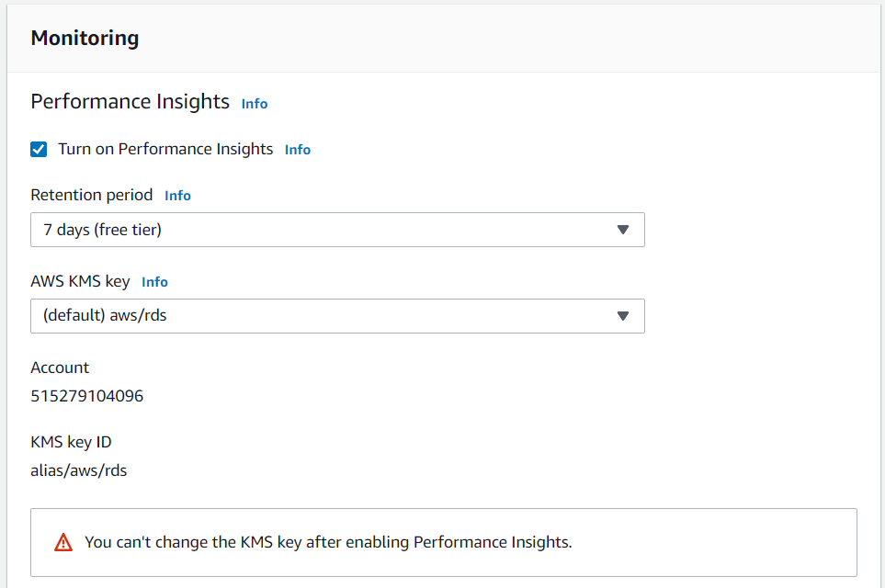This screenshot has height=588, width=885.
Task: Click the "Turn on Performance Insights" label text
Action: [165, 149]
